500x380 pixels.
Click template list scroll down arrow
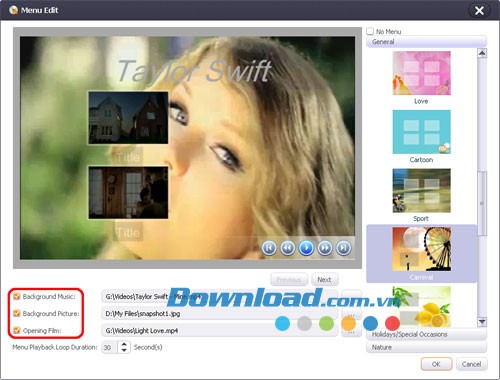(x=482, y=322)
